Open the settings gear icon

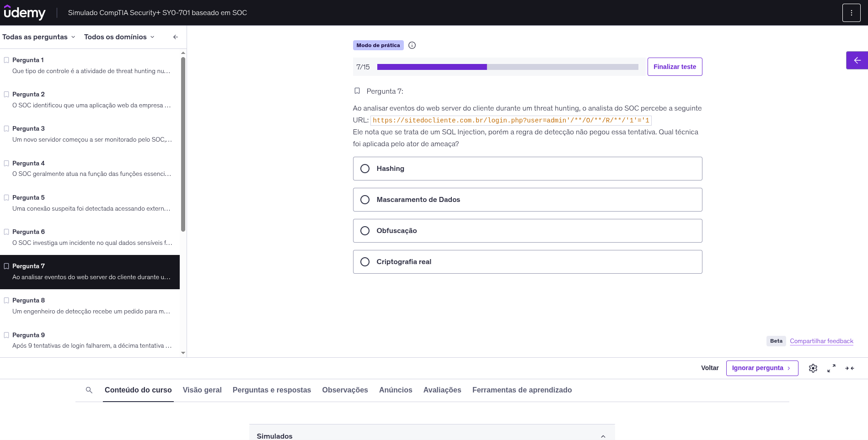pyautogui.click(x=813, y=368)
